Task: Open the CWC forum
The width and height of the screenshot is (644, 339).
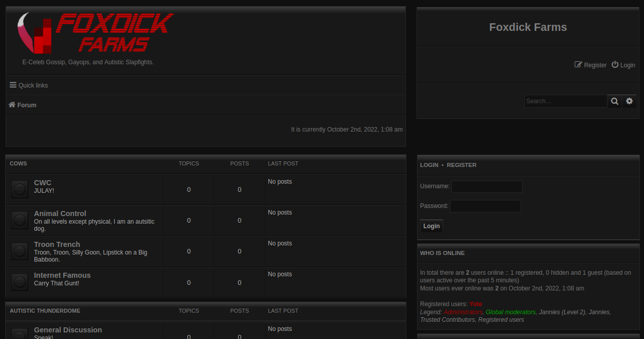Action: coord(42,183)
